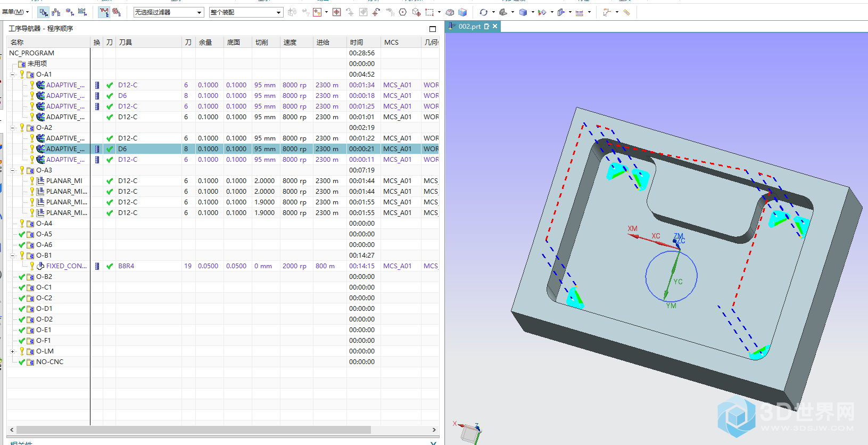Screen dimensions: 868x445
Task: Click the horizontal scrollbar of the navigator
Action: coord(194,430)
